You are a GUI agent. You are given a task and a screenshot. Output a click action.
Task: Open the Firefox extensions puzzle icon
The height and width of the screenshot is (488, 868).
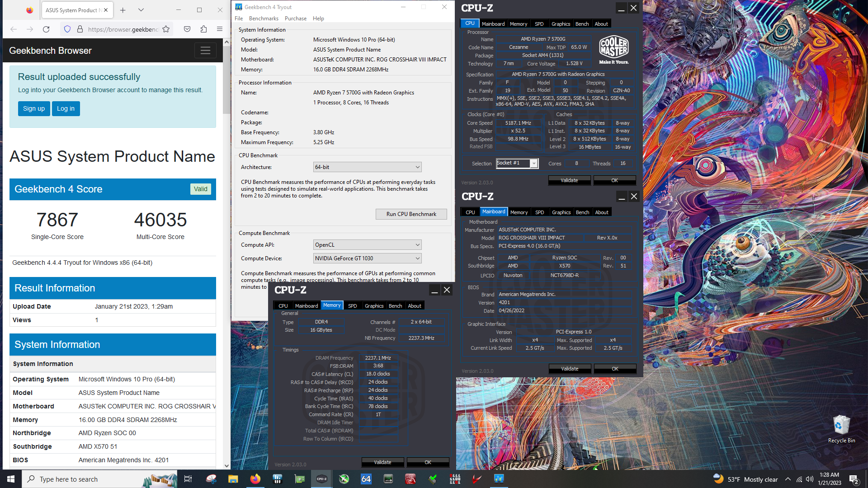(203, 29)
